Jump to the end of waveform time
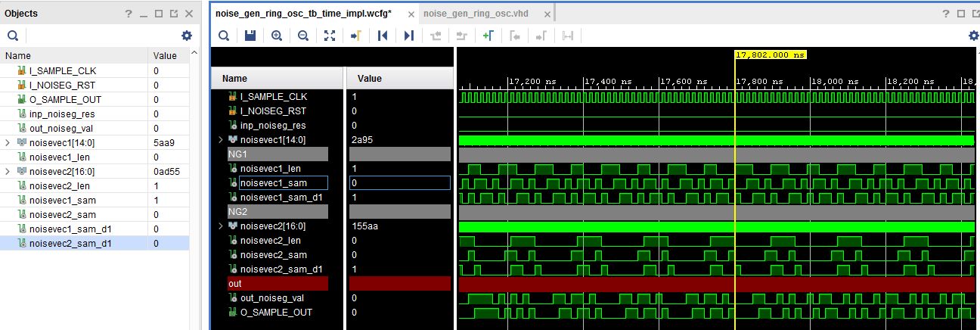This screenshot has width=980, height=330. pyautogui.click(x=409, y=36)
